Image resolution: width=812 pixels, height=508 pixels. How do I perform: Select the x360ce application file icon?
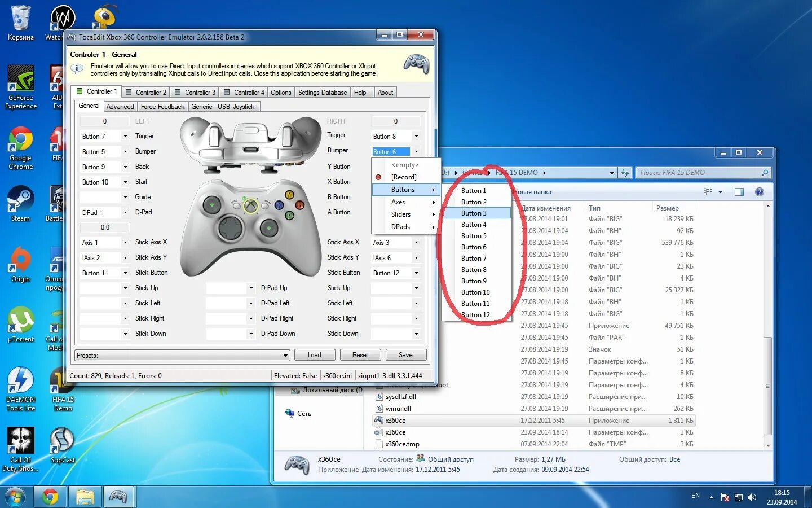(379, 421)
